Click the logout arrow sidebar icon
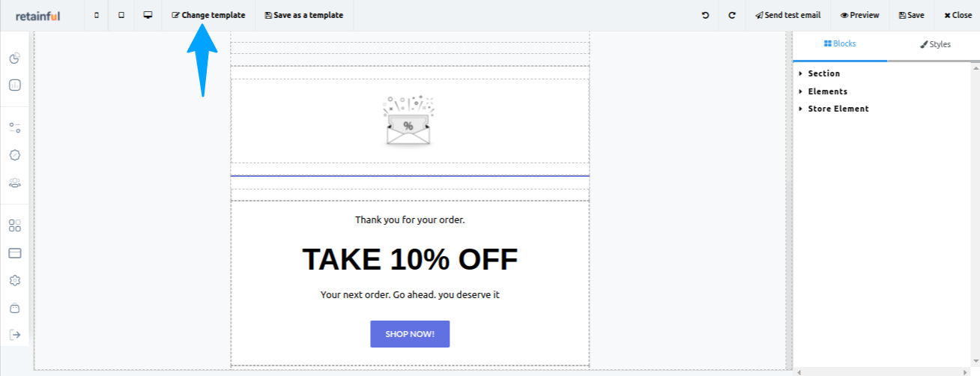Image resolution: width=980 pixels, height=376 pixels. [x=15, y=335]
